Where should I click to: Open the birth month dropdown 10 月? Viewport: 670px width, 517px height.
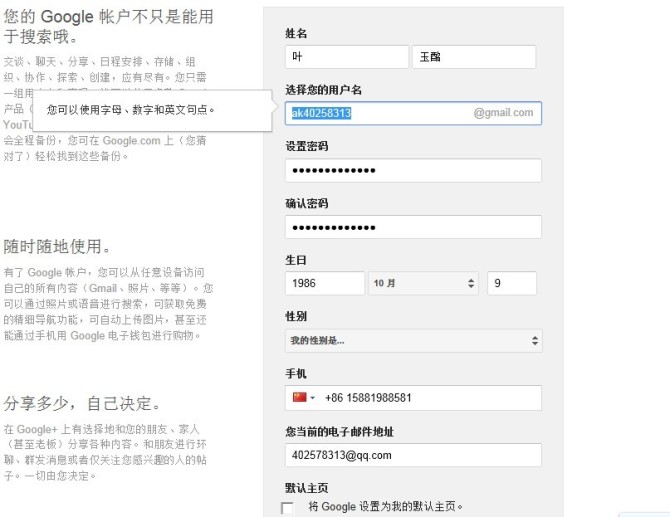[423, 283]
